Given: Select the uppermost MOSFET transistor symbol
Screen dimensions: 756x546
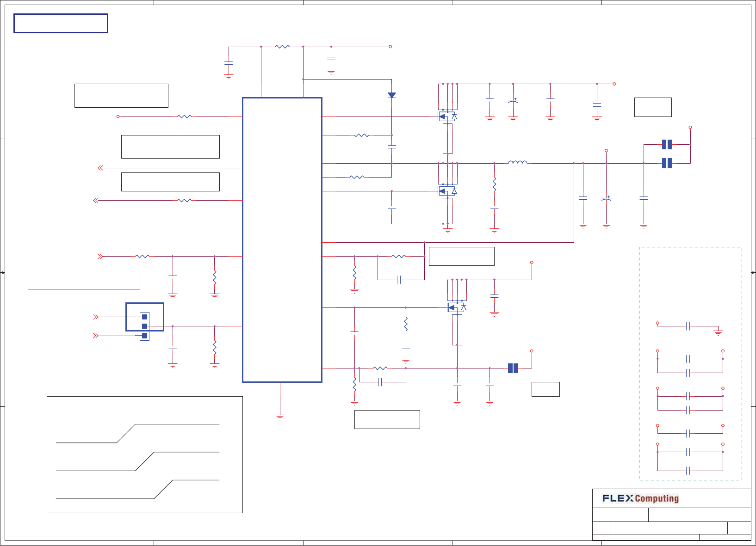Looking at the screenshot, I should 447,117.
